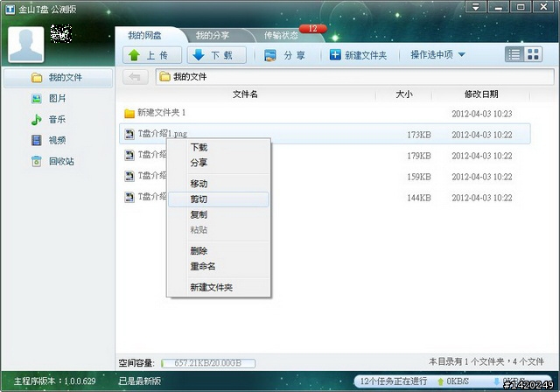
Task: Click the 已是最新版 status text
Action: 140,381
